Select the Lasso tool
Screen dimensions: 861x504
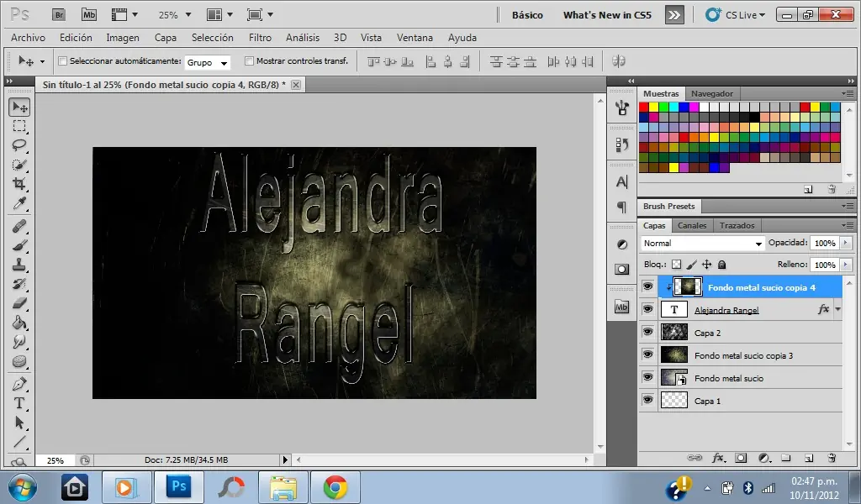19,145
